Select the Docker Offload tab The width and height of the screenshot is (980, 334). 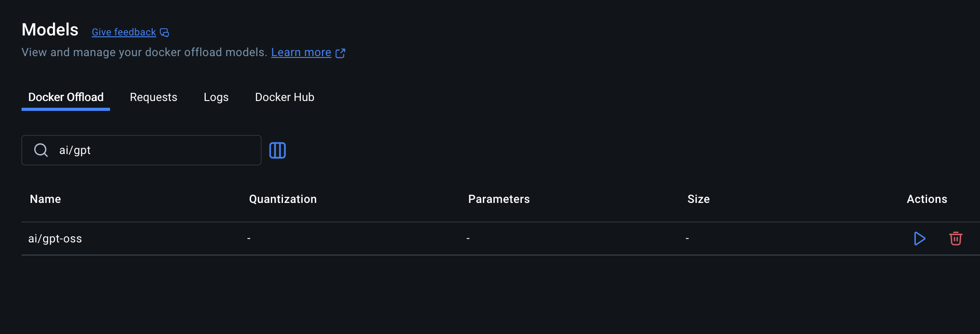coord(66,97)
